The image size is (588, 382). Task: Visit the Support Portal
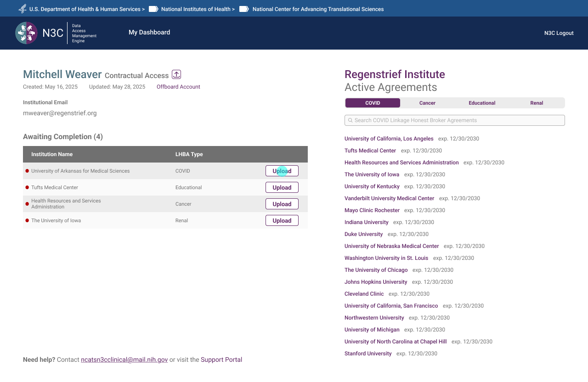pos(221,360)
